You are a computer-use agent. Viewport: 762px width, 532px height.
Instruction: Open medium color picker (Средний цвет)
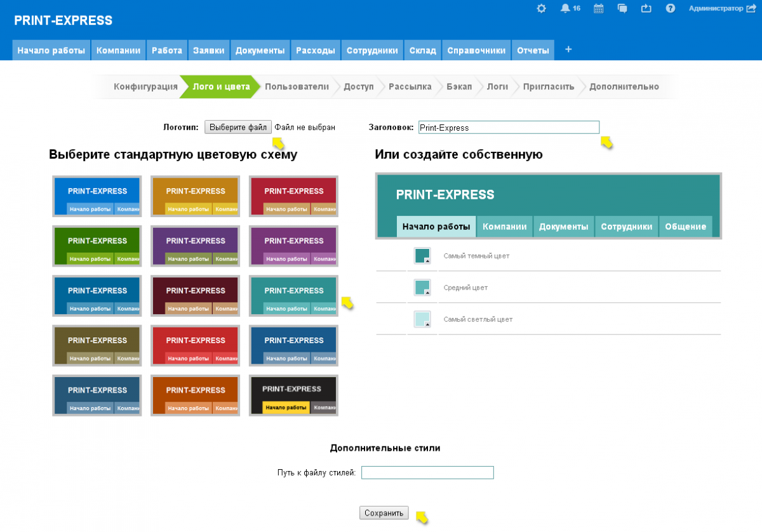[422, 288]
